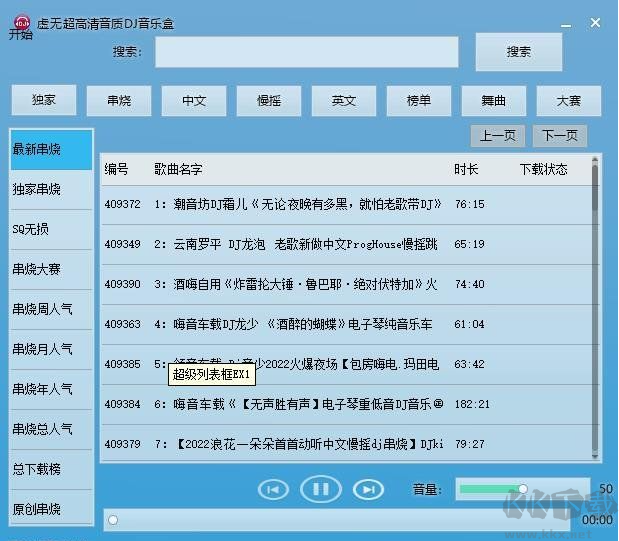Go to next page with 下一页
Image resolution: width=619 pixels, height=541 pixels.
point(560,136)
